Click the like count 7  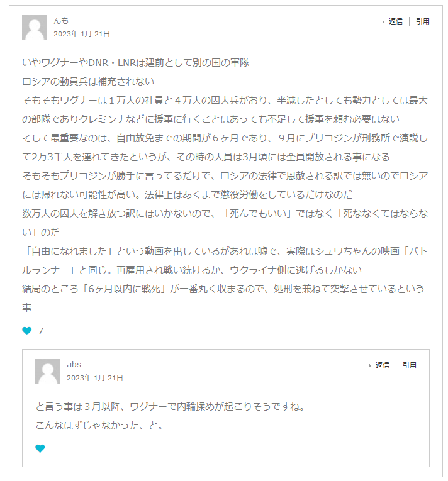point(41,331)
